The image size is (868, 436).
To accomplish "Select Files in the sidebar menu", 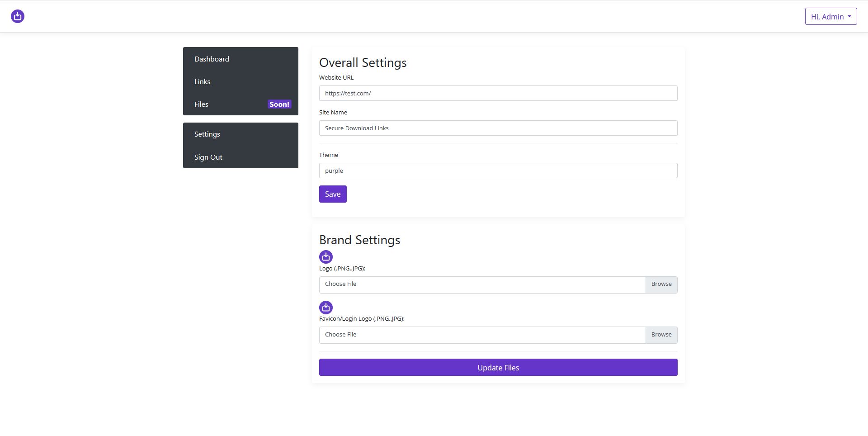I will [x=201, y=104].
